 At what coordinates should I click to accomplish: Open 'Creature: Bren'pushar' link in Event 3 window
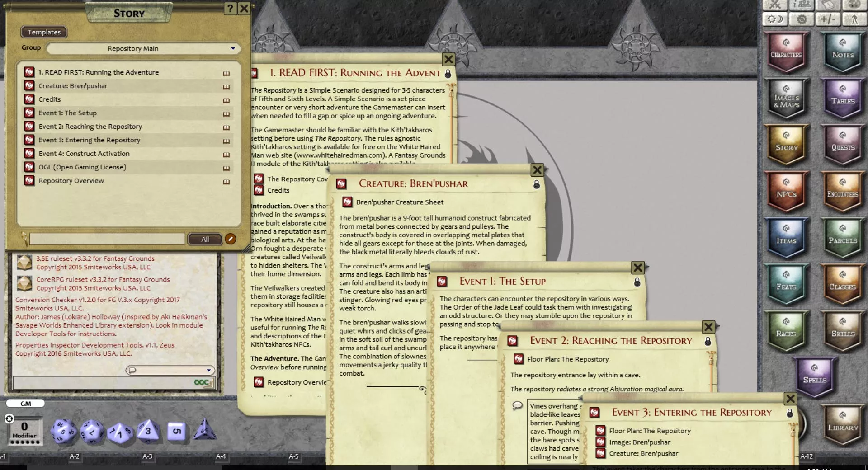(x=643, y=454)
